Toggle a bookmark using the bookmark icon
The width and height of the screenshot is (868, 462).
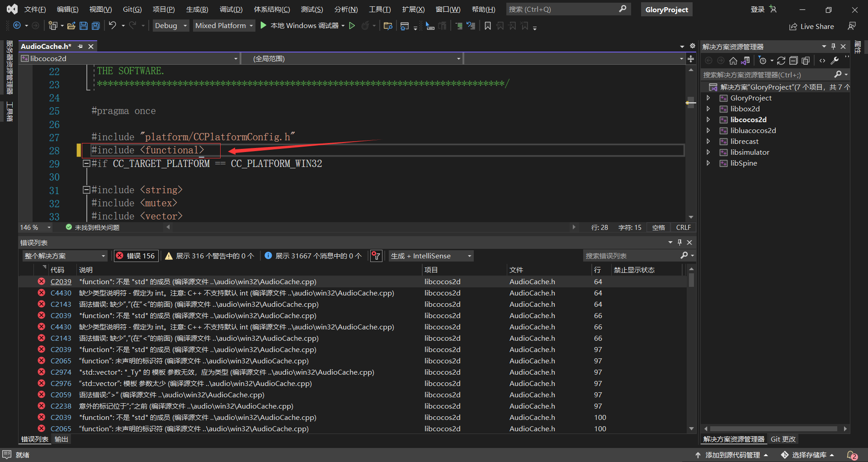[x=487, y=26]
